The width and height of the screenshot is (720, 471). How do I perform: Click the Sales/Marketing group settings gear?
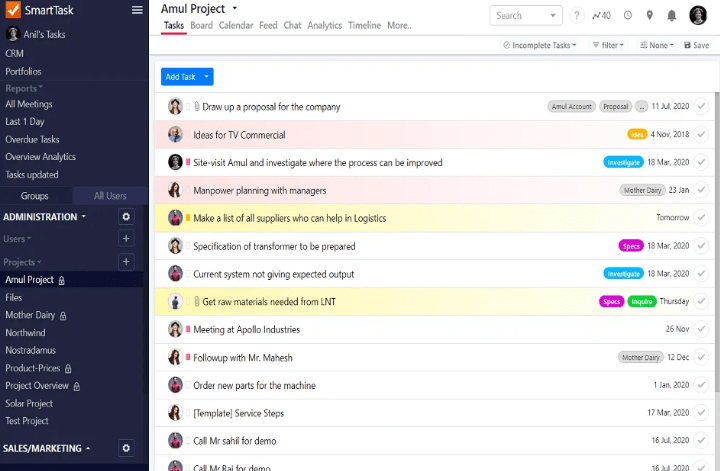[x=126, y=448]
